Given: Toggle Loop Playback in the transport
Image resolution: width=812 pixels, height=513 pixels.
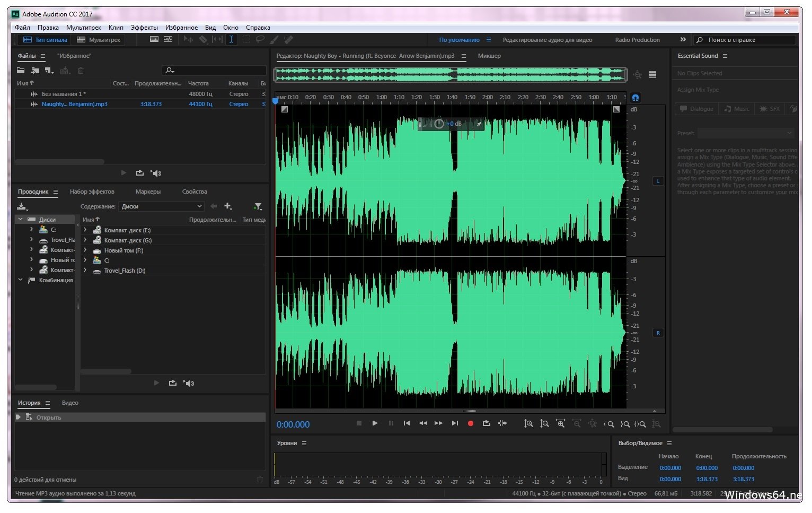Looking at the screenshot, I should point(486,423).
